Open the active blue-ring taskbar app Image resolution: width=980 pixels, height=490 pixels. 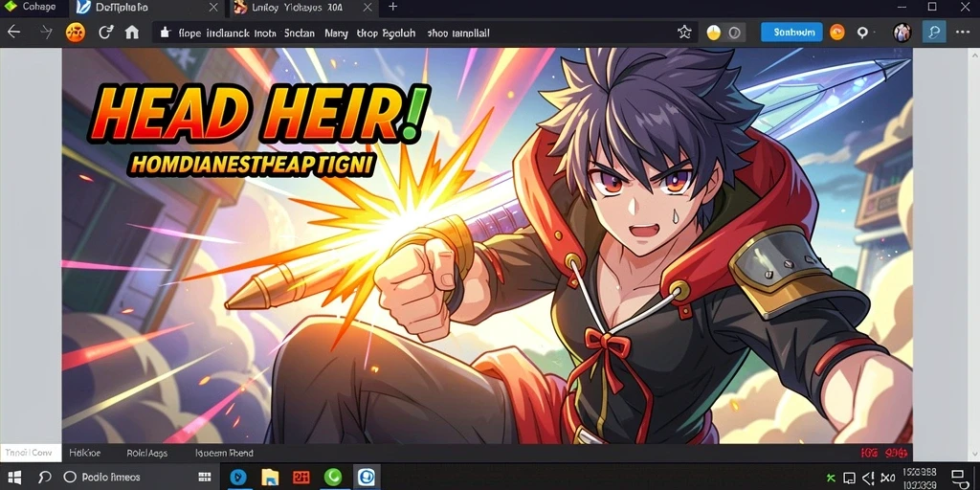pyautogui.click(x=367, y=477)
